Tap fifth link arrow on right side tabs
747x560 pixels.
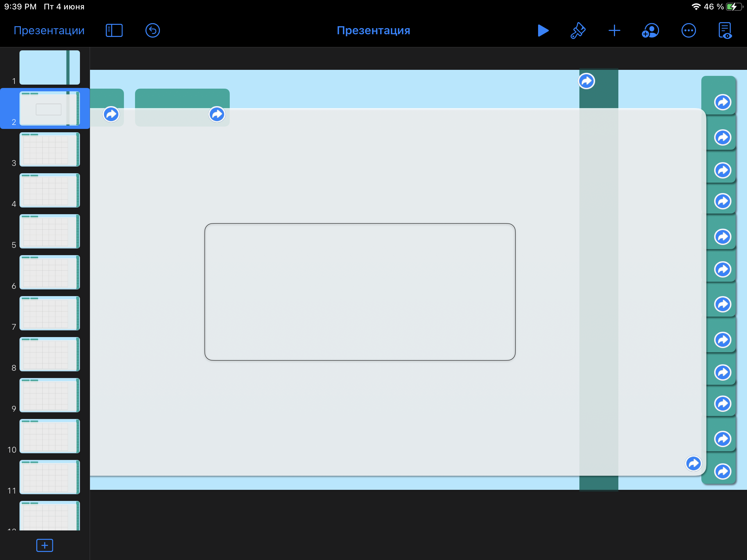[x=723, y=237]
